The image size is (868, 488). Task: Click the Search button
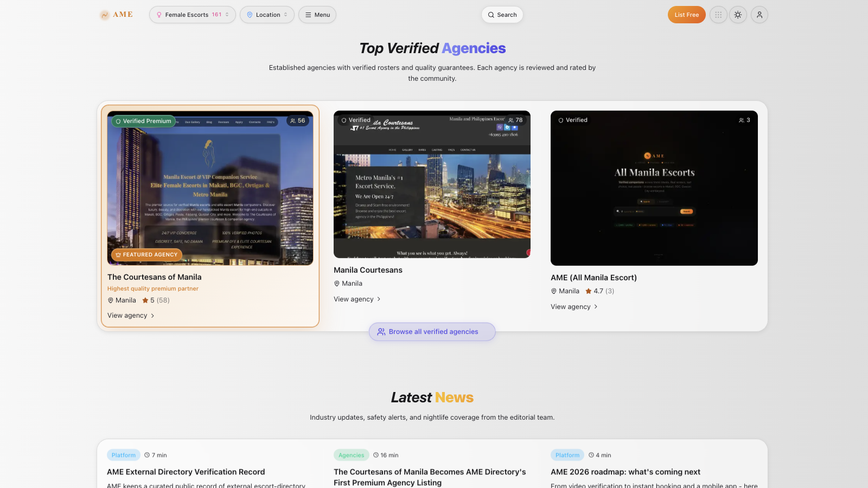tap(502, 15)
